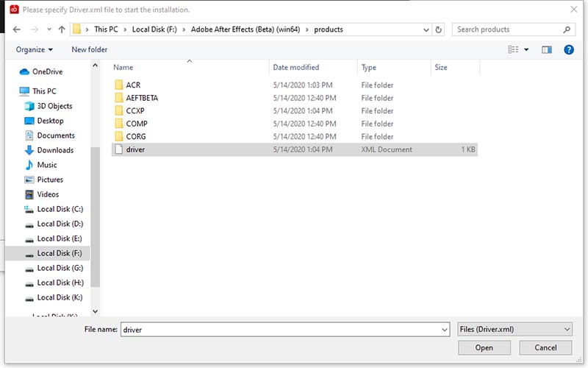Click the Open button
588x368 pixels.
(484, 347)
